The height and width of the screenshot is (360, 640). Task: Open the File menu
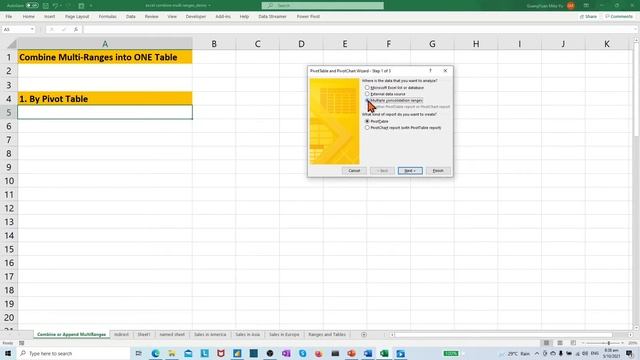9,16
